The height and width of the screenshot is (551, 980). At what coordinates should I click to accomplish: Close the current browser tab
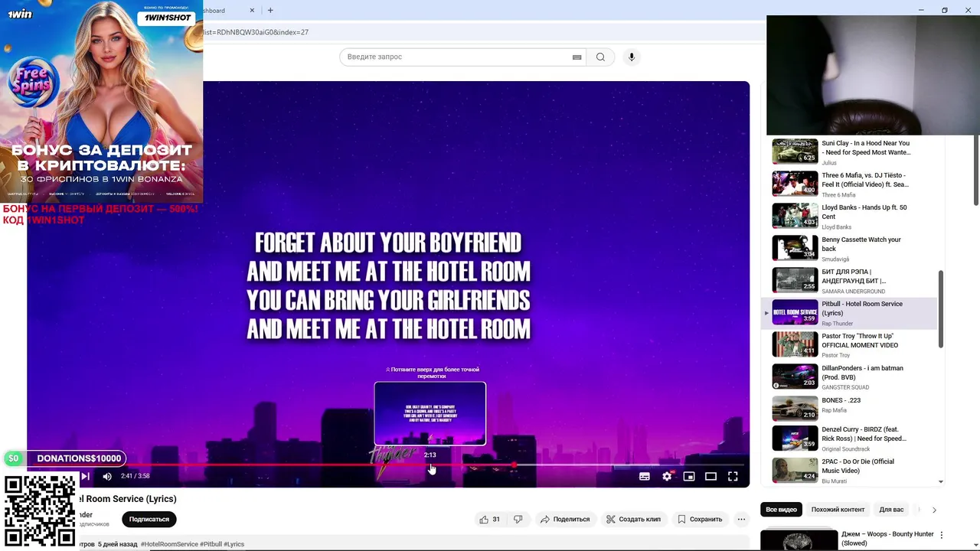253,11
